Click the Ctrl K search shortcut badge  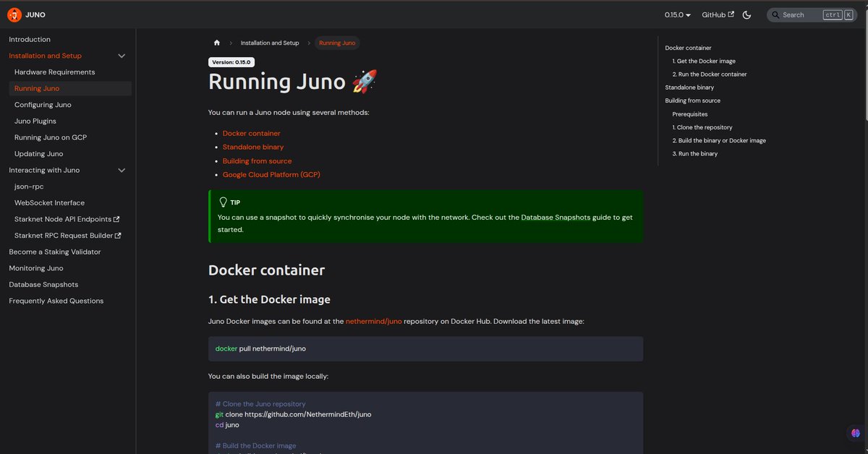point(838,14)
